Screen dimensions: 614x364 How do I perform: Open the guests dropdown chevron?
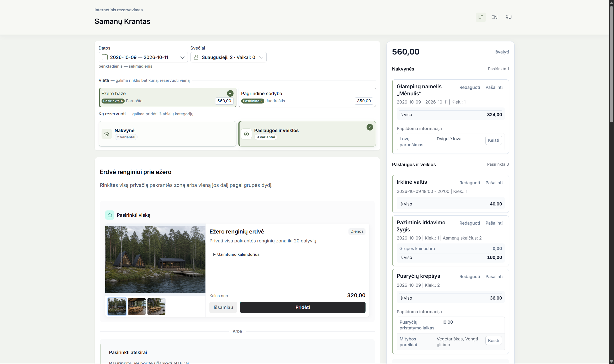point(261,57)
